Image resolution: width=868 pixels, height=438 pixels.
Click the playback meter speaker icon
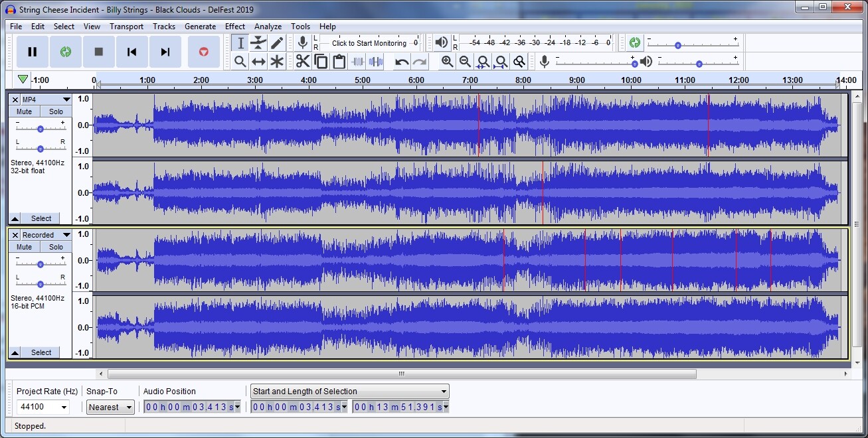pyautogui.click(x=442, y=43)
